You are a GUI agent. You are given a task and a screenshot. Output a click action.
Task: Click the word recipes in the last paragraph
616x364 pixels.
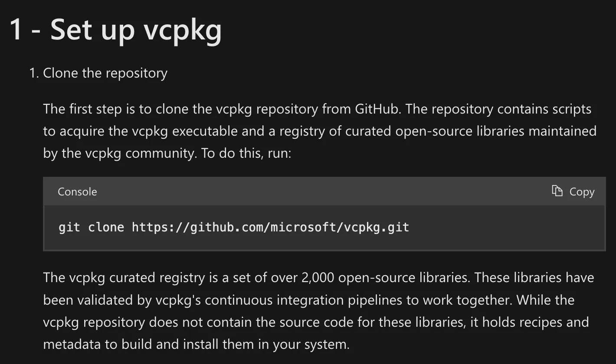[556, 322]
